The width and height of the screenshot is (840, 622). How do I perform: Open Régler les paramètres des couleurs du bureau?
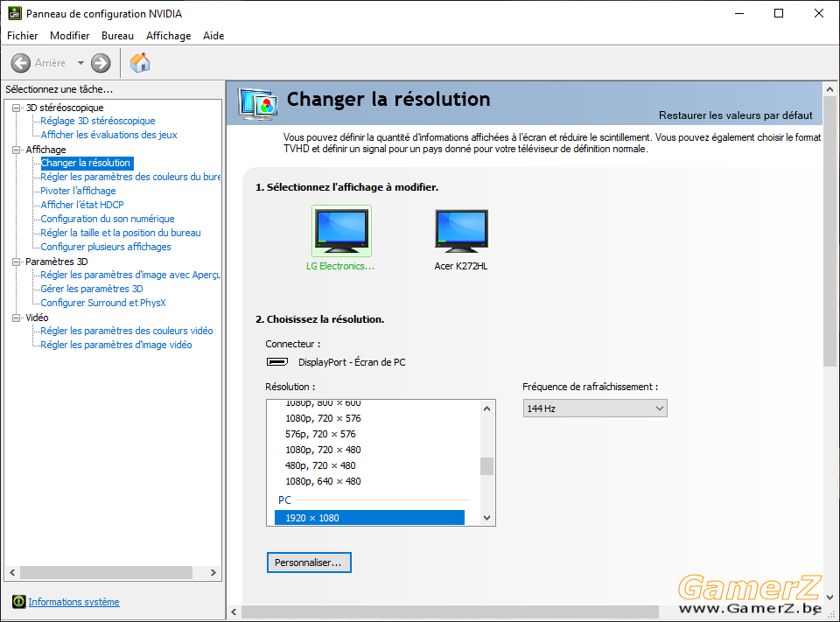tap(130, 177)
